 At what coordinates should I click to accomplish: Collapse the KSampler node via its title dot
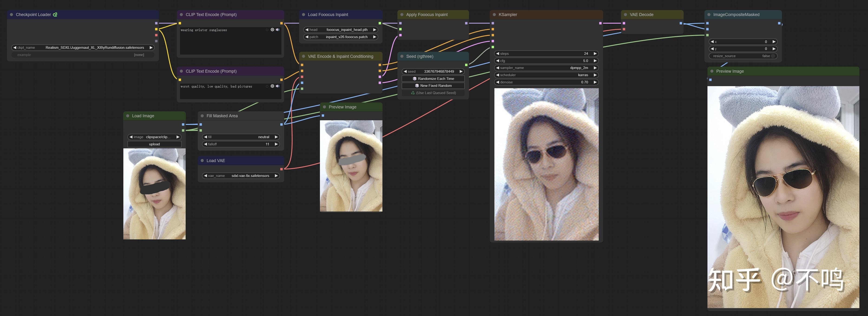coord(494,14)
